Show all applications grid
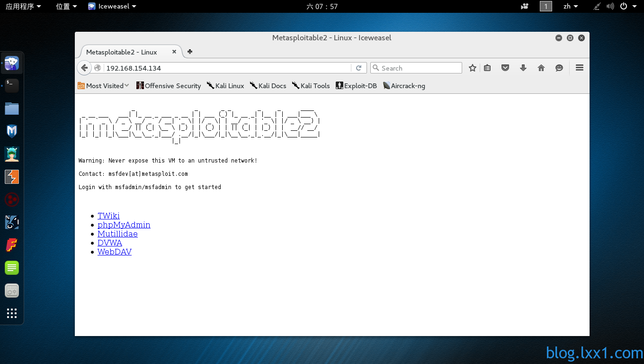This screenshot has width=644, height=364. pos(12,313)
